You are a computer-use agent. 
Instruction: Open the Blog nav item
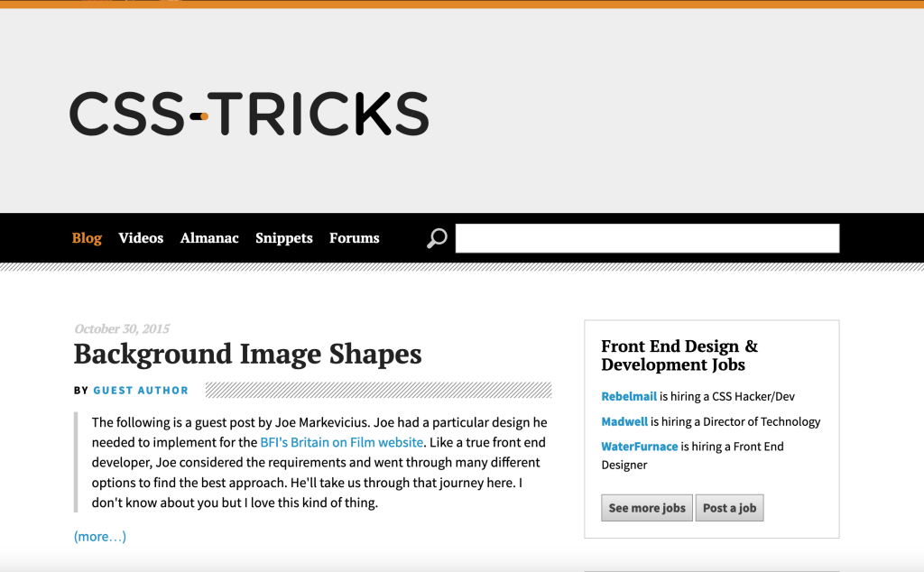[x=87, y=238]
